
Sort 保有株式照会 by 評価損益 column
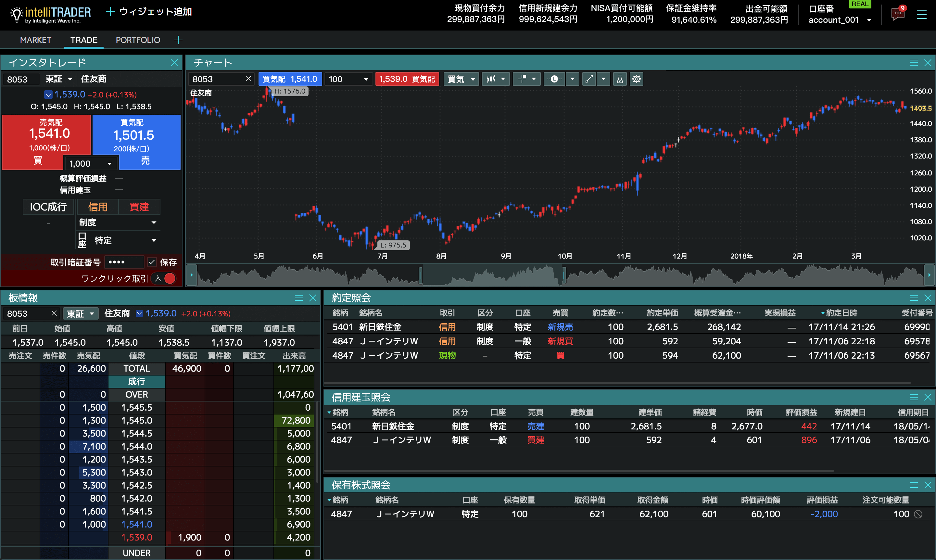822,500
